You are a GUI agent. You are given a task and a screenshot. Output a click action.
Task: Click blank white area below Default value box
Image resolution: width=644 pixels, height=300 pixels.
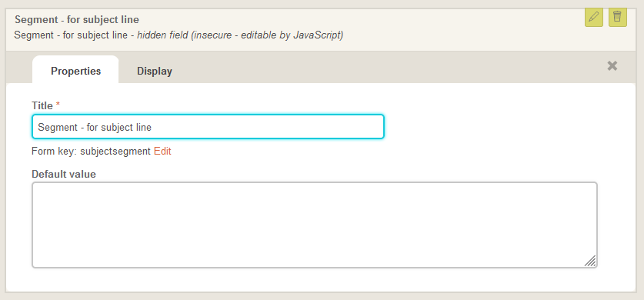315,280
